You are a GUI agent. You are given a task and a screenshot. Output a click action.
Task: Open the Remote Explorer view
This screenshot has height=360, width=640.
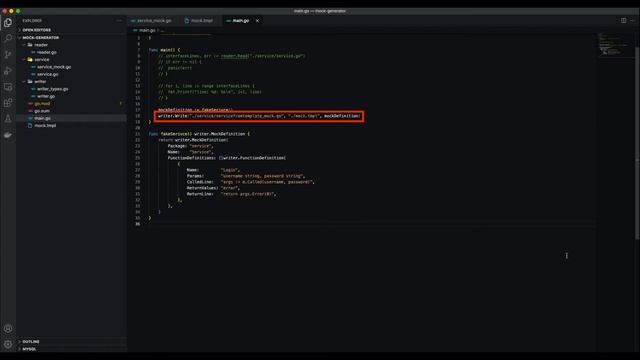8,87
